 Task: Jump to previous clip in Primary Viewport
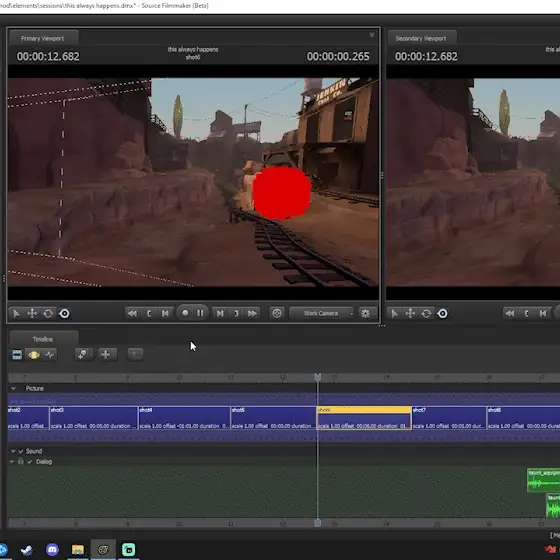click(132, 314)
